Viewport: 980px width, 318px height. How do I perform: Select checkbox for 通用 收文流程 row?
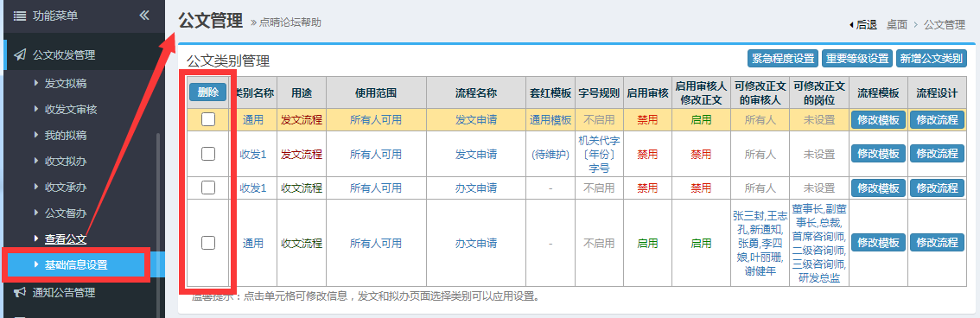pyautogui.click(x=208, y=243)
